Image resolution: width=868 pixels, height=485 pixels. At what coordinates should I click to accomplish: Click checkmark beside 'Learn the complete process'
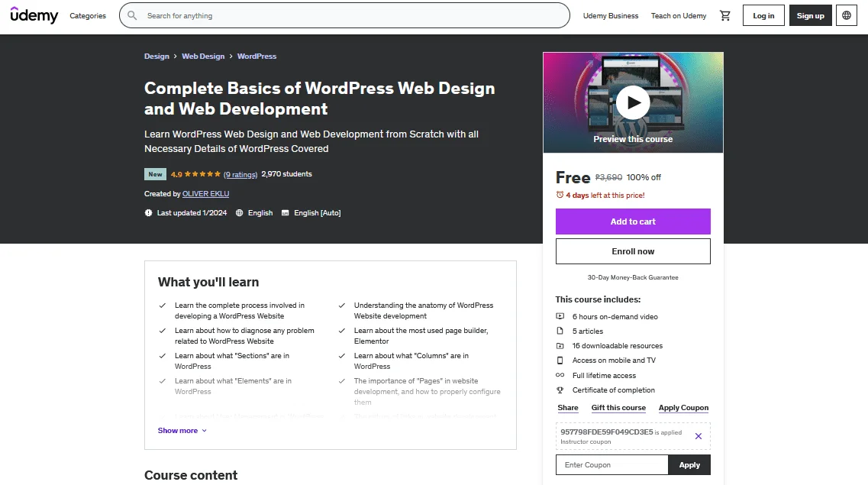pos(162,305)
